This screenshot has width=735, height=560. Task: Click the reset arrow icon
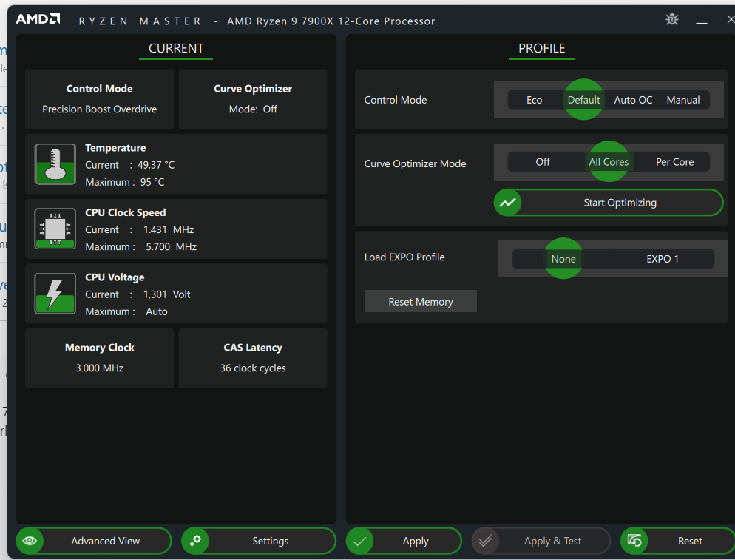(634, 541)
